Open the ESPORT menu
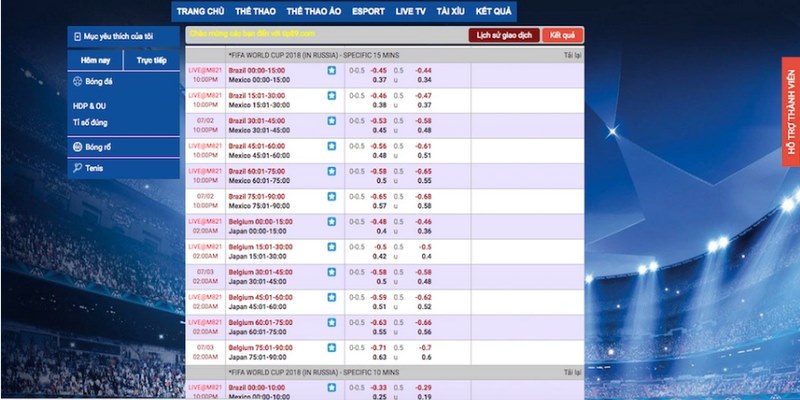800x400 pixels. coord(368,11)
